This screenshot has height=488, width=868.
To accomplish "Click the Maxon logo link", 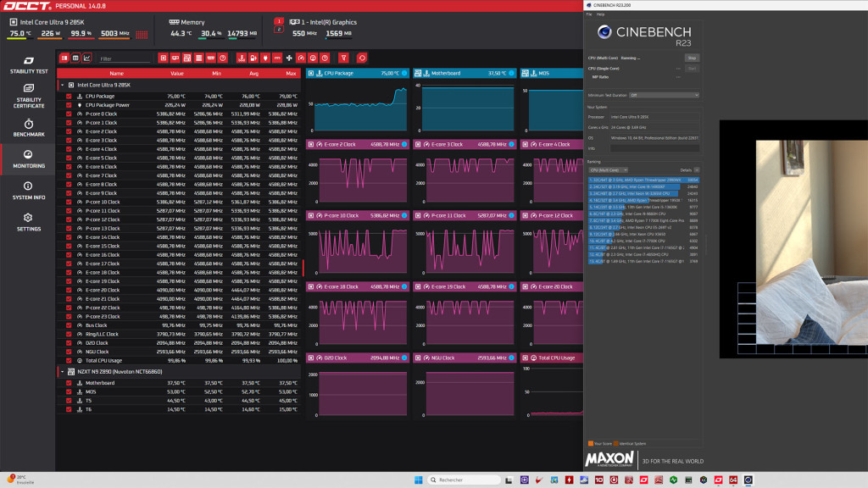I will (609, 459).
